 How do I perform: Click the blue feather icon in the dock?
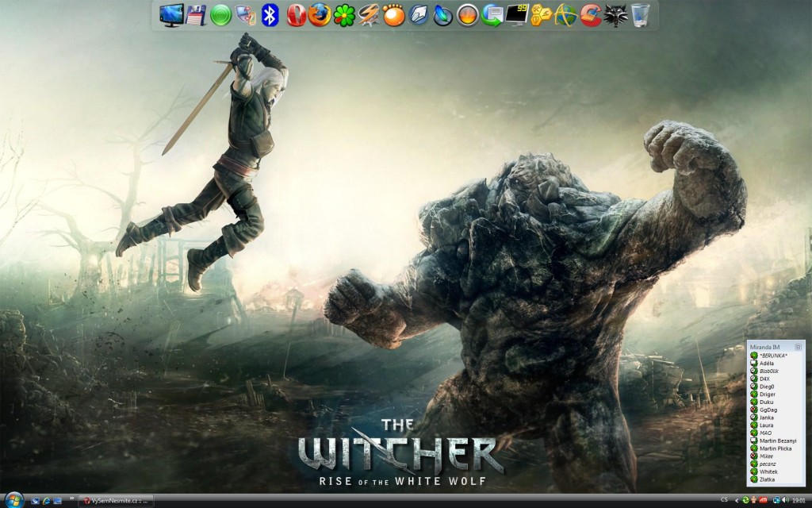pos(442,15)
